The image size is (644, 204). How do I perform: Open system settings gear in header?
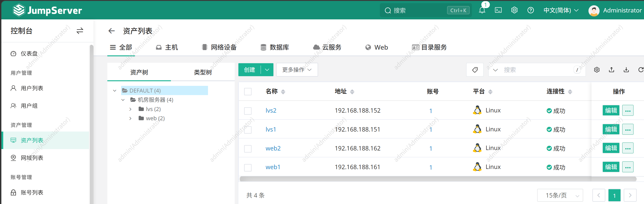(x=514, y=10)
